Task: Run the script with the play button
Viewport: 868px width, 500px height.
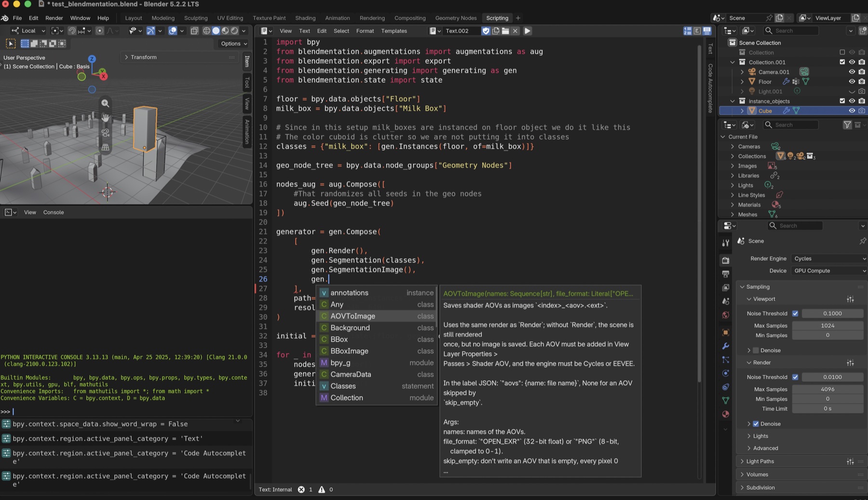Action: (527, 31)
